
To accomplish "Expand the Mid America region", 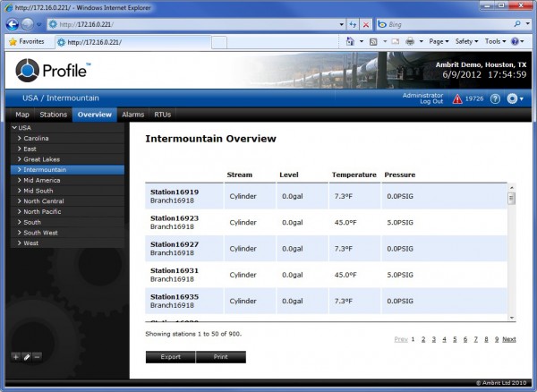I will pyautogui.click(x=20, y=180).
